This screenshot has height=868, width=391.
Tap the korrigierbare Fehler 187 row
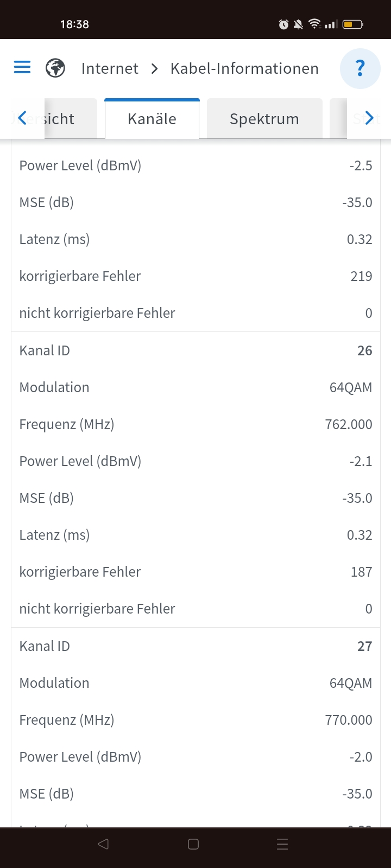point(195,572)
